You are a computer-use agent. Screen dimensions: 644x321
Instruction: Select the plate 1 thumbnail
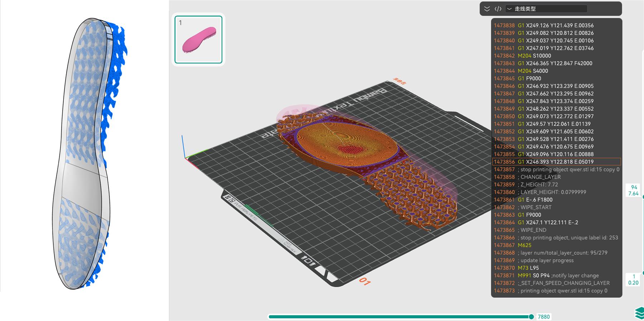tap(199, 39)
